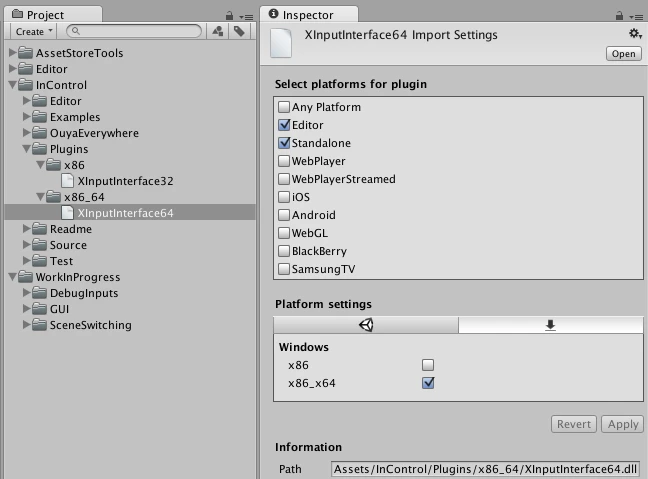
Task: Click the Test folder icon
Action: click(40, 261)
